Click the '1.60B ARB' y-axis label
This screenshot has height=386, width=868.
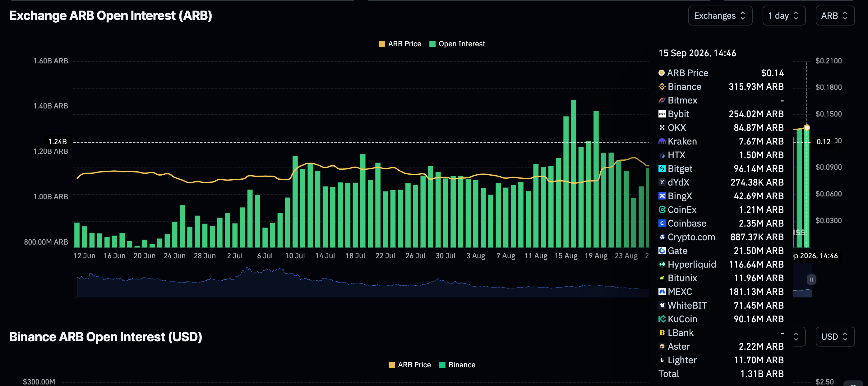[x=51, y=61]
